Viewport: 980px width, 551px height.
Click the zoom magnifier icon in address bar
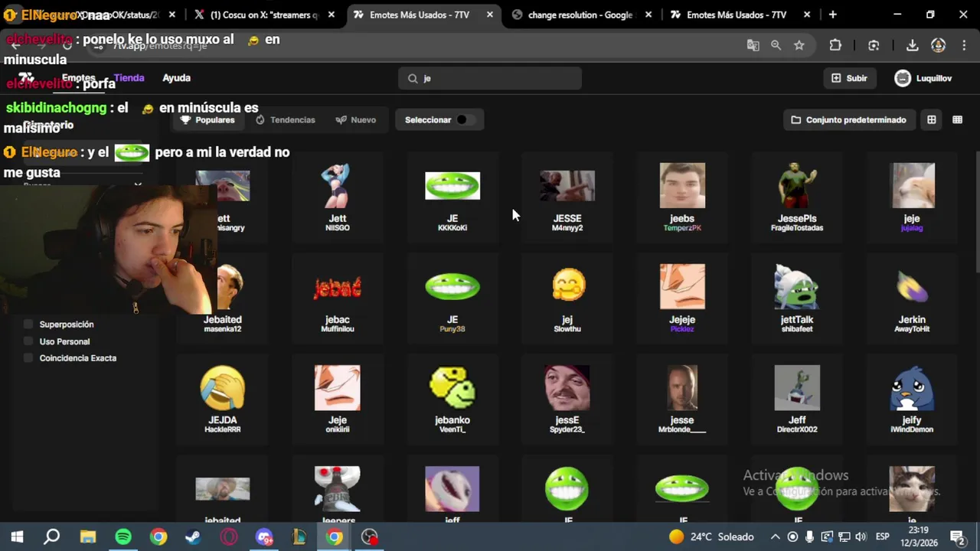tap(776, 45)
